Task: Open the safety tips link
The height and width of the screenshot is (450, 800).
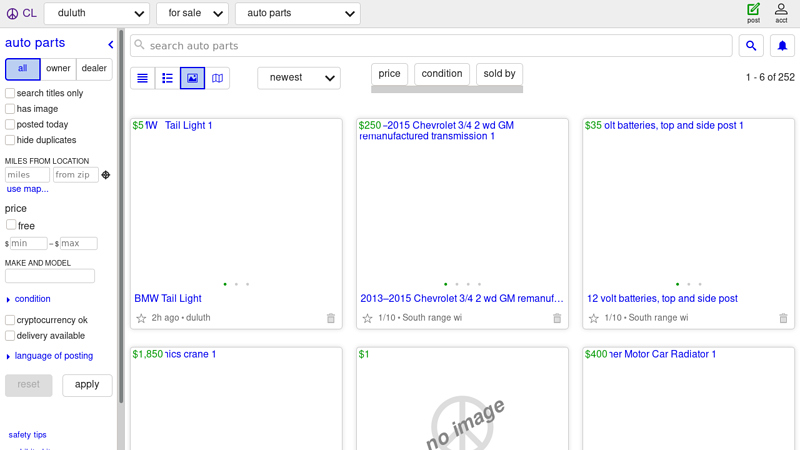Action: [27, 435]
